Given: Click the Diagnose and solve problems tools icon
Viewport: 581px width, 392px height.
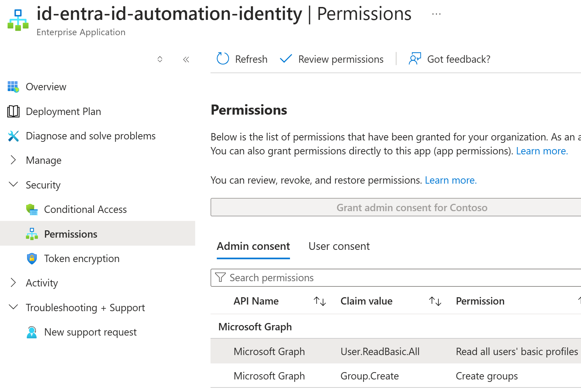Looking at the screenshot, I should 13,136.
